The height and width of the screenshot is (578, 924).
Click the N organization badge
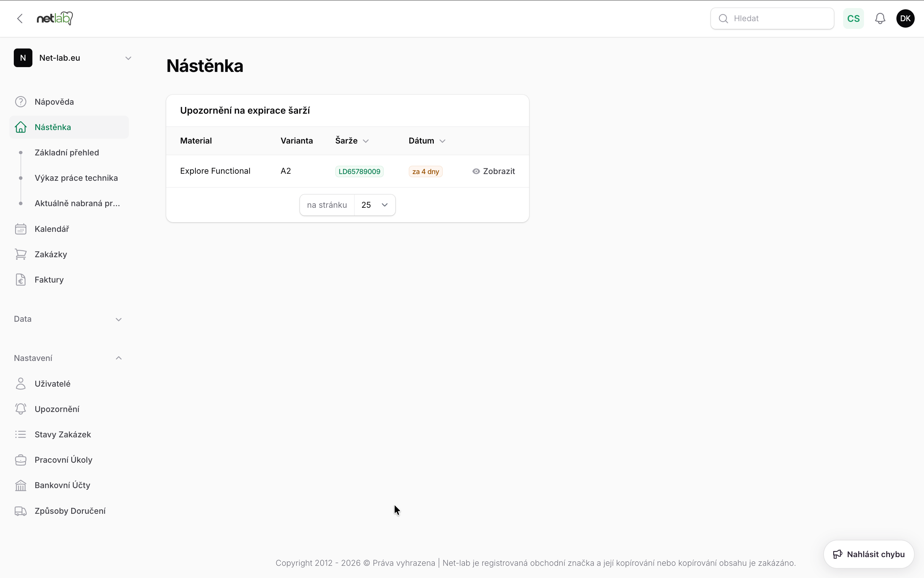point(23,58)
